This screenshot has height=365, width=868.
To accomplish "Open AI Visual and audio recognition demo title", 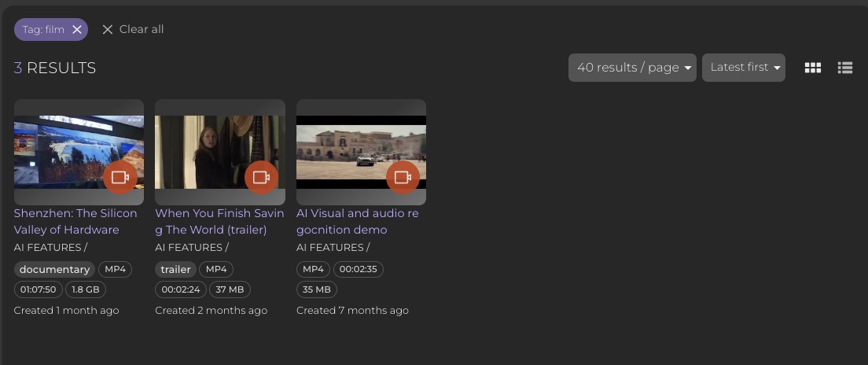I will click(x=357, y=221).
